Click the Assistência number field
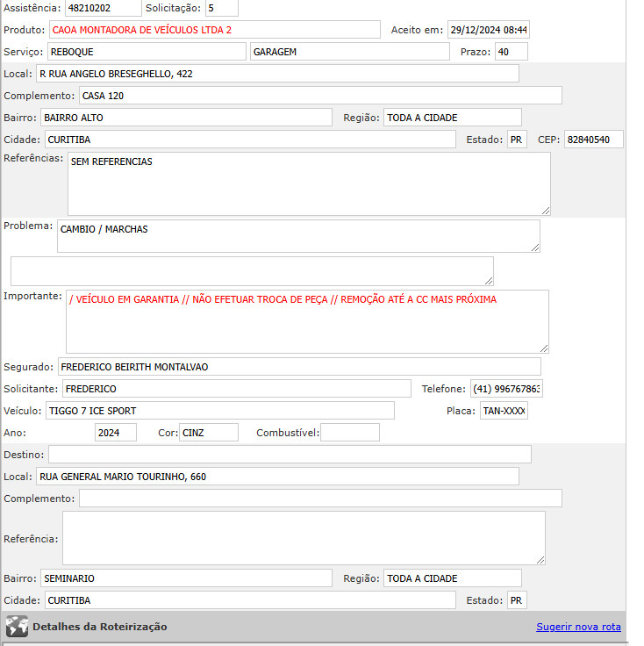644x646 pixels. [103, 8]
